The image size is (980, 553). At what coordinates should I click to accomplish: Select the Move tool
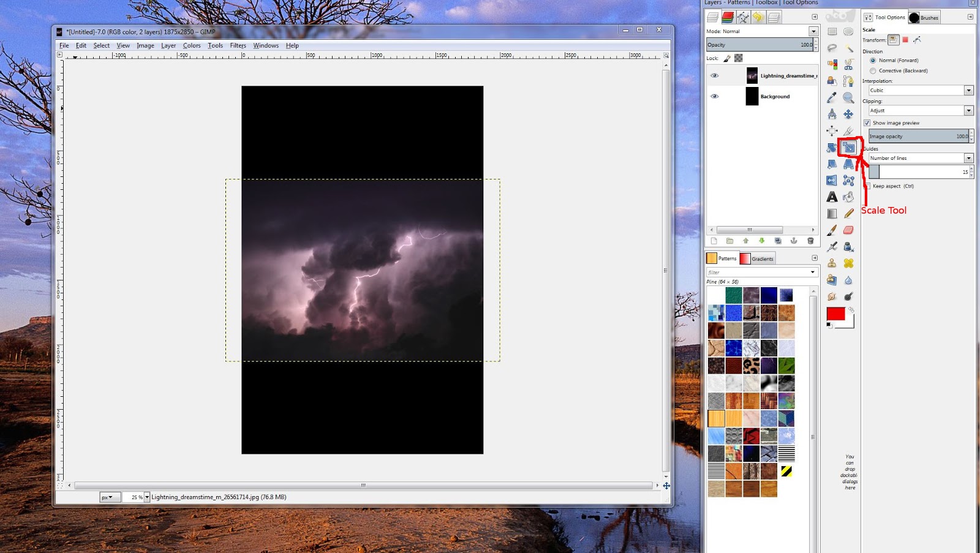click(x=848, y=114)
